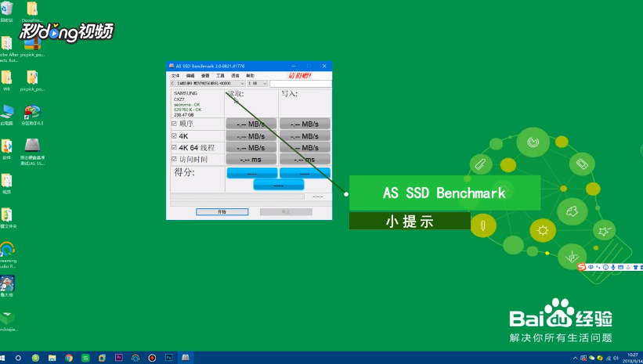This screenshot has height=364, width=643.
Task: Select the 固态硬盘基准测试 AS SSD desktop icon
Action: 32,152
